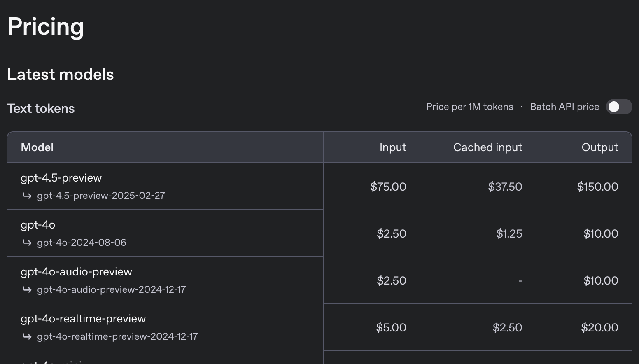Click the arrow icon beside gpt-4o-audio-preview-2024-12-17

[x=27, y=289]
